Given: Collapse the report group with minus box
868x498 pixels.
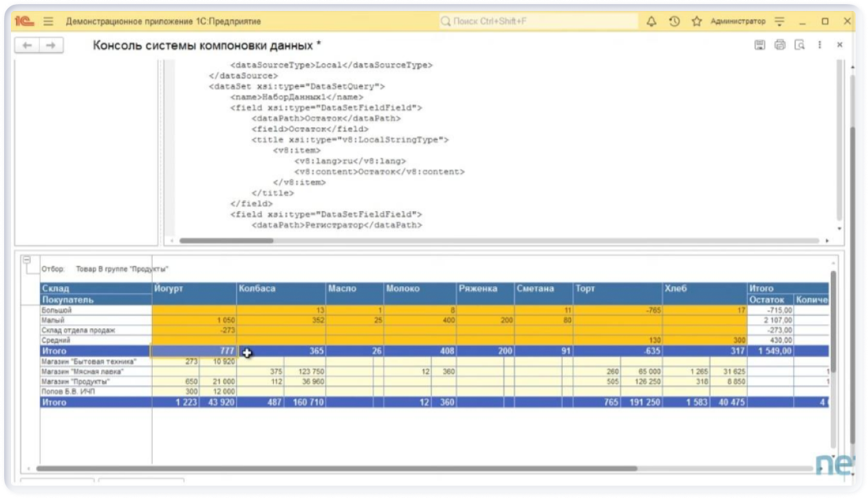Looking at the screenshot, I should (x=27, y=260).
